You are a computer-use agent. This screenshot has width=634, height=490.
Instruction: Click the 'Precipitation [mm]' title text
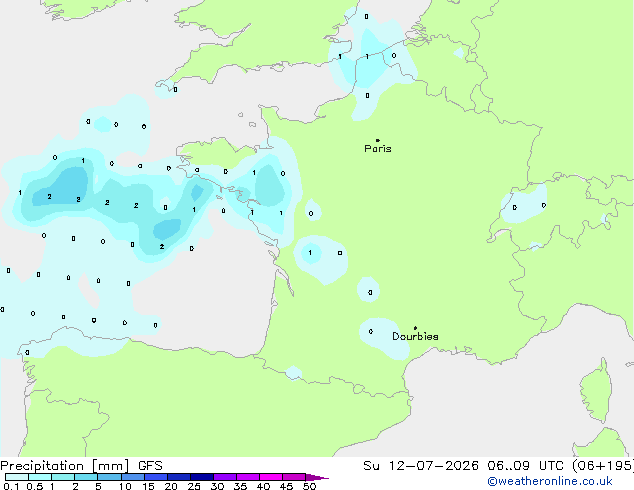[65, 466]
